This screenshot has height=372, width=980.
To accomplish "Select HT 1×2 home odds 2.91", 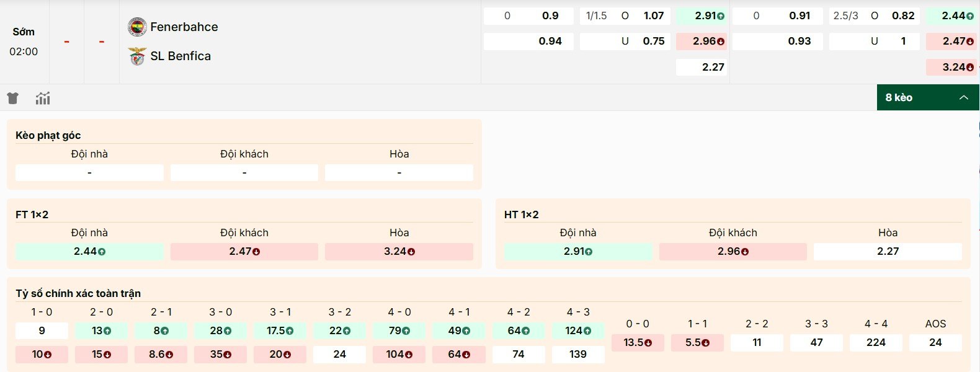I will tap(577, 252).
